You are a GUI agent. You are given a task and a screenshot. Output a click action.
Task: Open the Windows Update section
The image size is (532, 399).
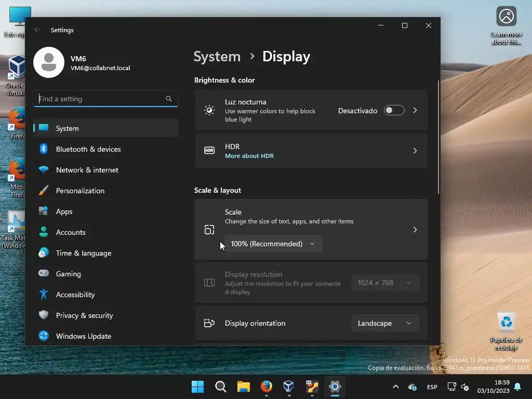(106, 336)
